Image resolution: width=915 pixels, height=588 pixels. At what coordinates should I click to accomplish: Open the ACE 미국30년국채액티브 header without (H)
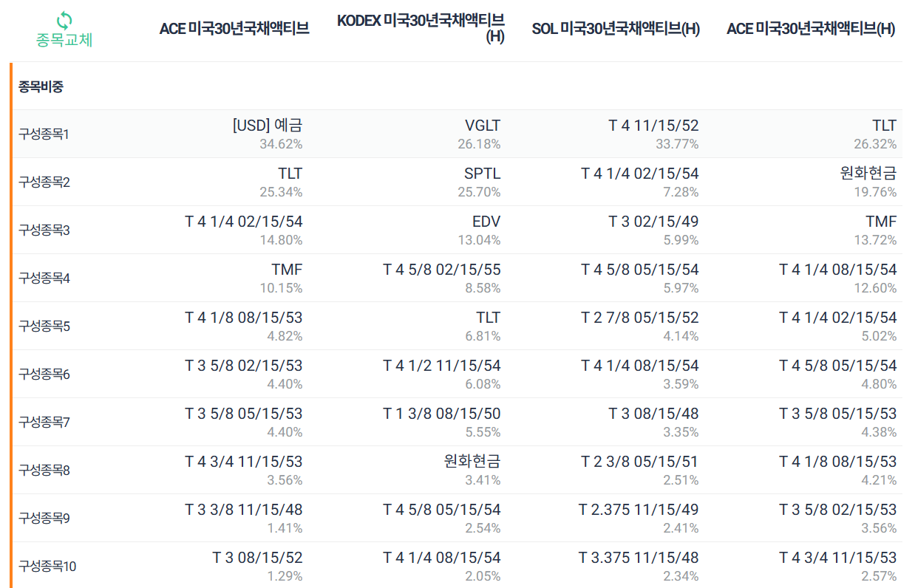point(234,29)
